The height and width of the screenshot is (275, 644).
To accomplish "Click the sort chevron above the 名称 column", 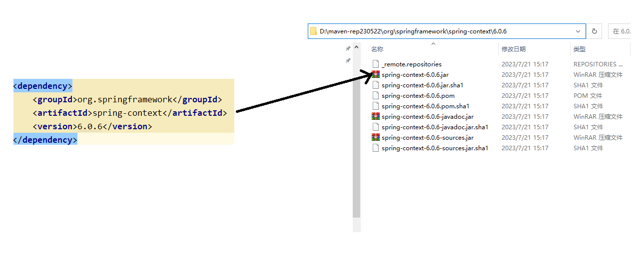I will 433,44.
